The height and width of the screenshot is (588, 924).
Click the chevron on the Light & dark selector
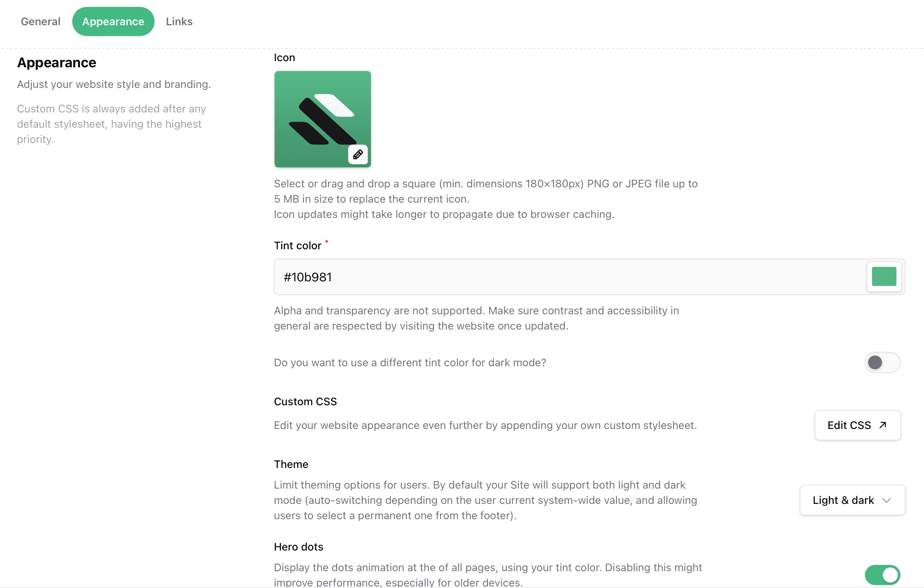(x=887, y=500)
